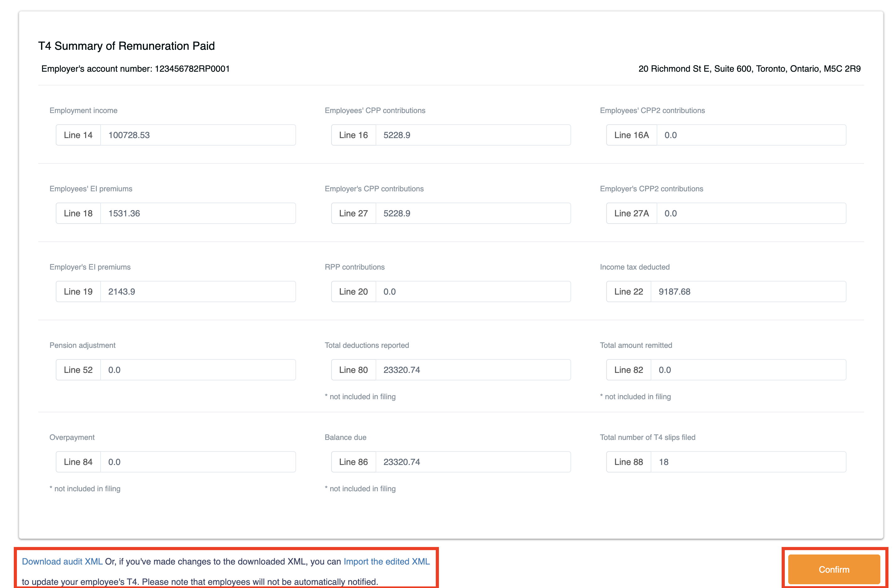Viewport: 896px width, 588px height.
Task: Click the Employees' EI premiums label
Action: (91, 189)
